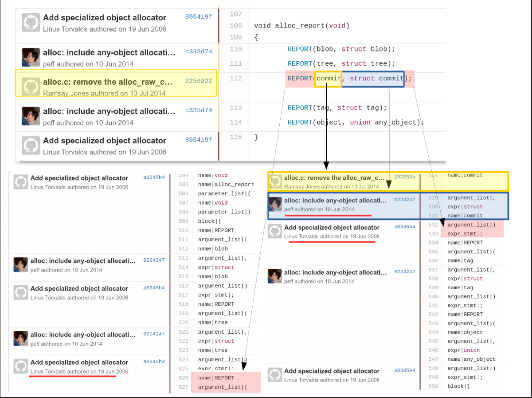Click Linus Torvalds avatar beside line 504

pyautogui.click(x=21, y=182)
